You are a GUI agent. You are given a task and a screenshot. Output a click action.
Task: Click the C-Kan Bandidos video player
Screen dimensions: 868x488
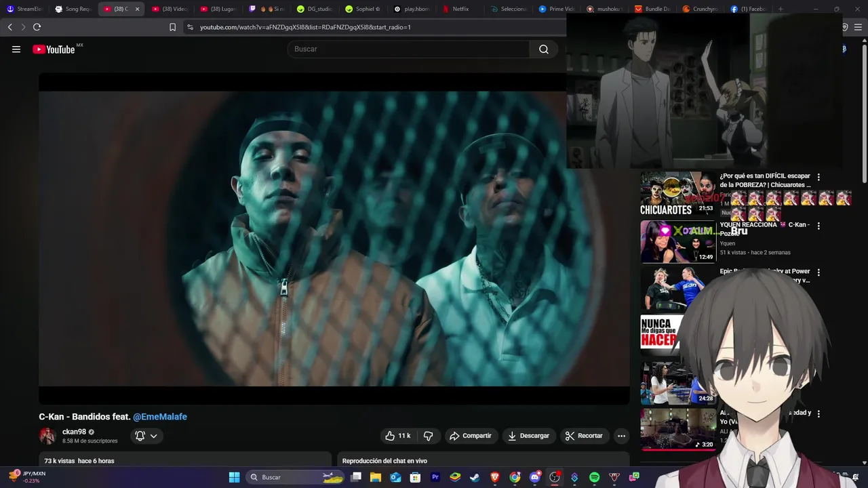click(x=334, y=239)
